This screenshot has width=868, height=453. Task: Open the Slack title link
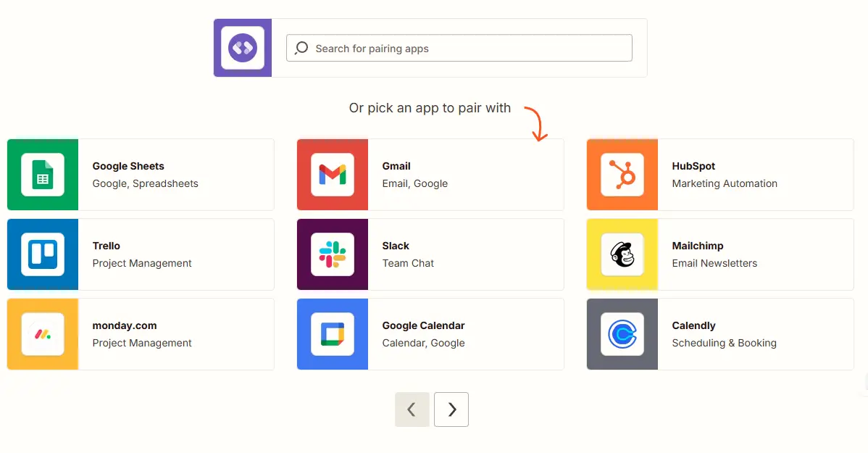tap(396, 246)
